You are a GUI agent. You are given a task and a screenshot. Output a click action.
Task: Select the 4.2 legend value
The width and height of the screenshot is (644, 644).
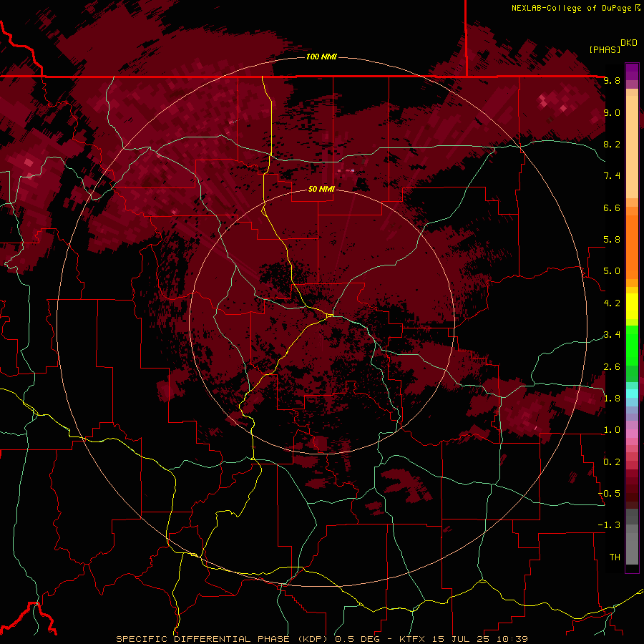click(612, 303)
